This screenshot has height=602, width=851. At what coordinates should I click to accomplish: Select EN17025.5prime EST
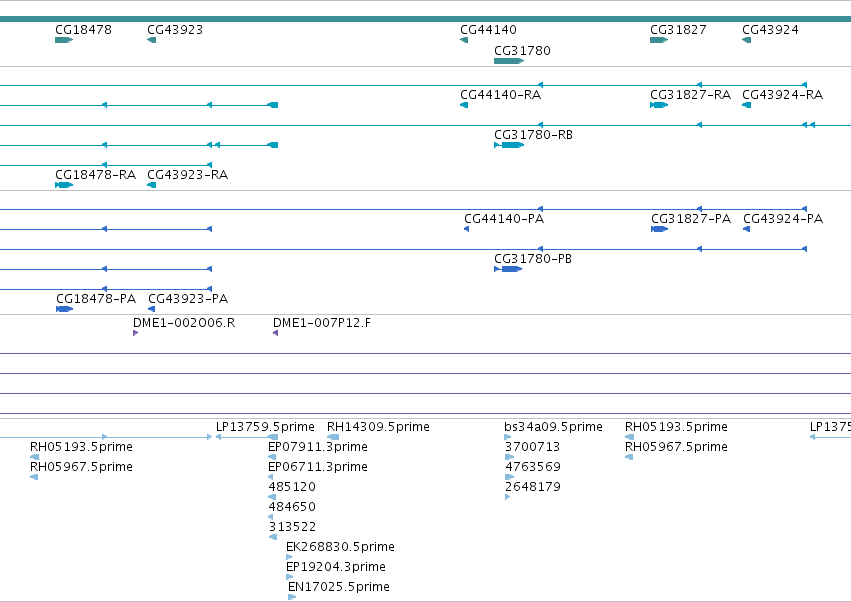(x=339, y=587)
